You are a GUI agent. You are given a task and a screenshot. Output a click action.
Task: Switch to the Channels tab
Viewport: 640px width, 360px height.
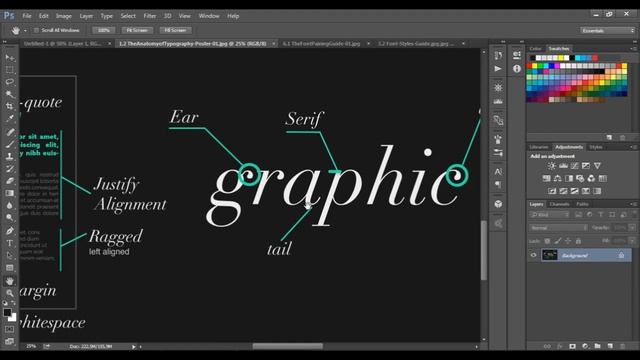point(559,204)
